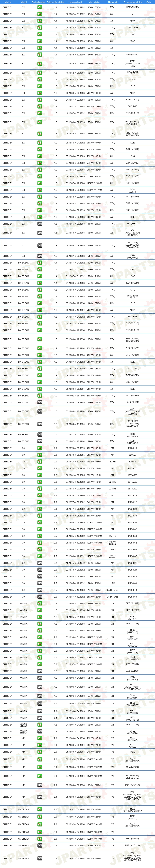Click petrol icon in XM R6A row

(x=40, y=752)
